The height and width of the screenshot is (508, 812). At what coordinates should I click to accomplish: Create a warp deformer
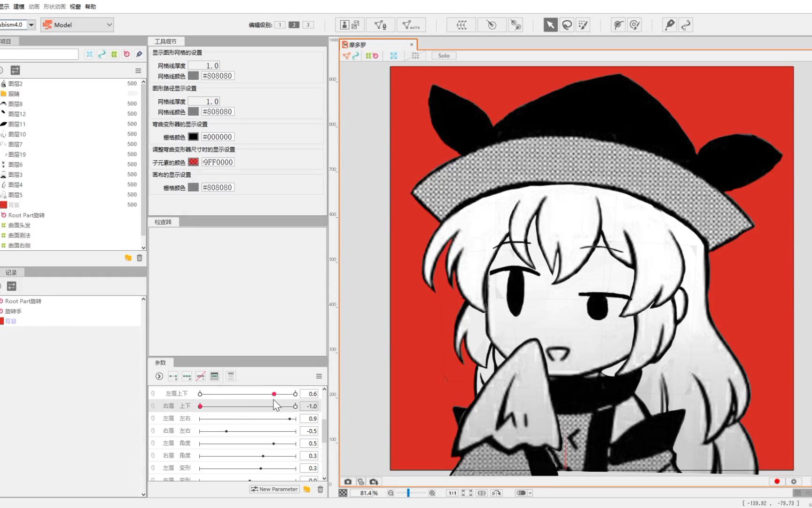[461, 25]
